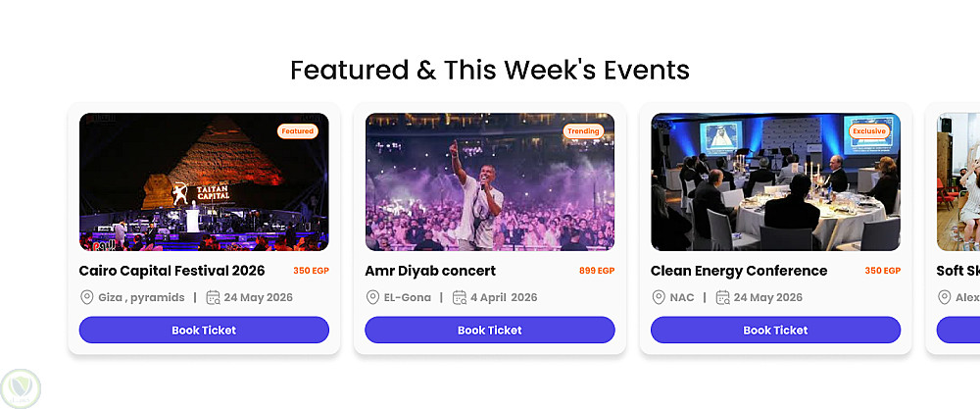The image size is (980, 409).
Task: Open the Cairo Capital Festival 2026 title link
Action: click(171, 271)
